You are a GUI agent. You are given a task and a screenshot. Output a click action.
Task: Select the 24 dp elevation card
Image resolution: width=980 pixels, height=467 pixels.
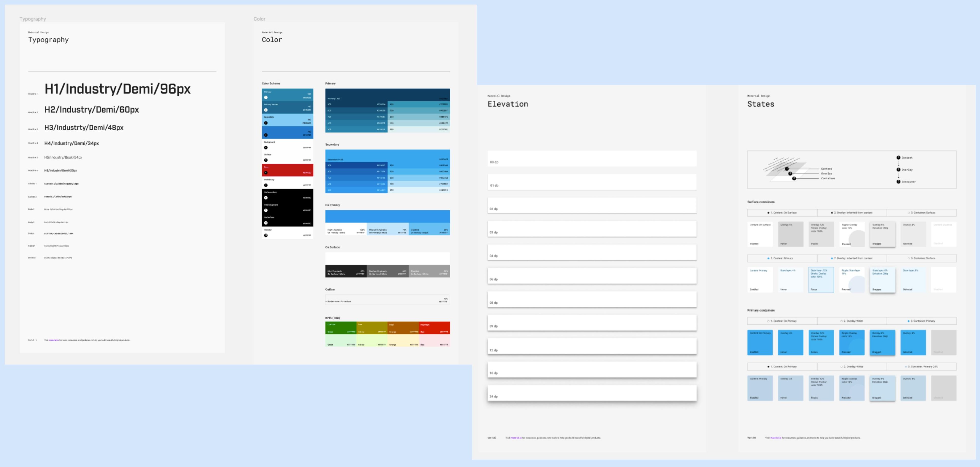[592, 393]
